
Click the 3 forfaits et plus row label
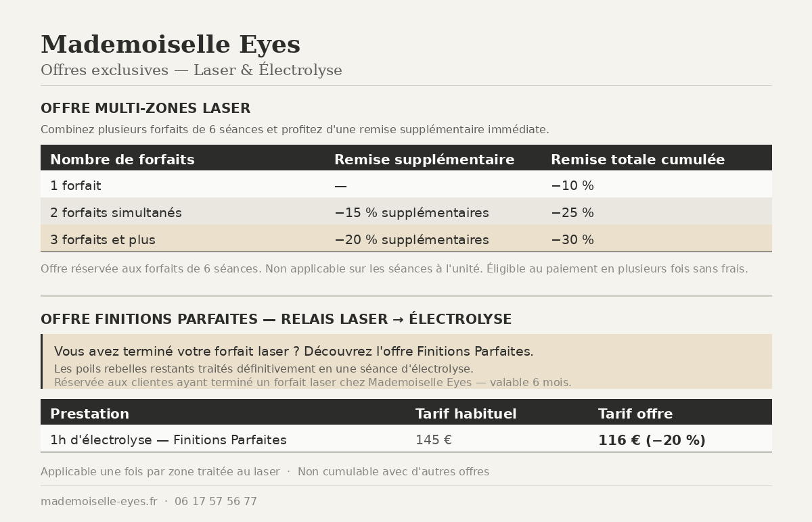coord(102,239)
